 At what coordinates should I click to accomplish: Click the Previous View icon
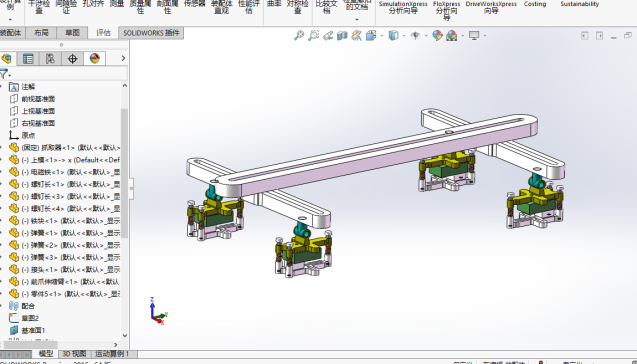[x=328, y=36]
